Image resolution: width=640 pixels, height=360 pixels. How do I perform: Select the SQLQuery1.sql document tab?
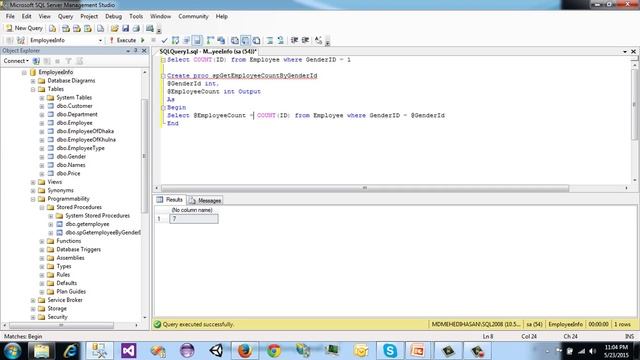[x=208, y=51]
